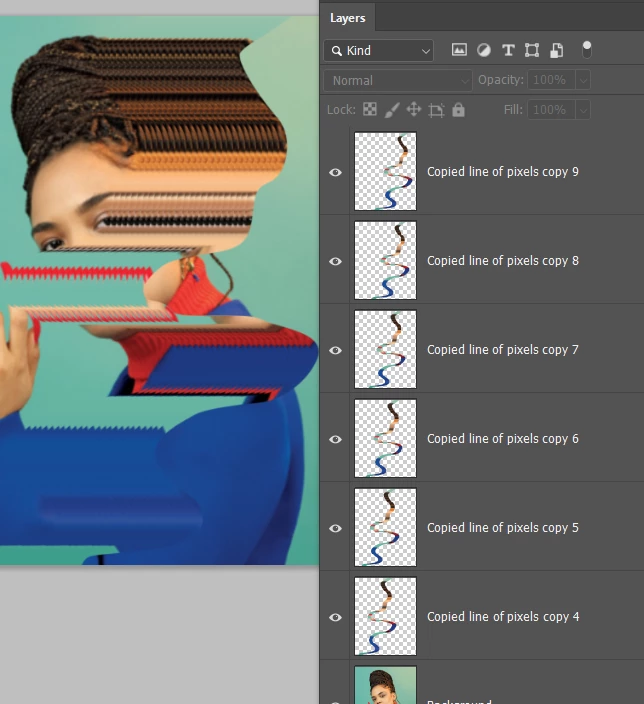This screenshot has height=704, width=644.
Task: Select thumbnail of copy 5 layer
Action: pyautogui.click(x=385, y=527)
